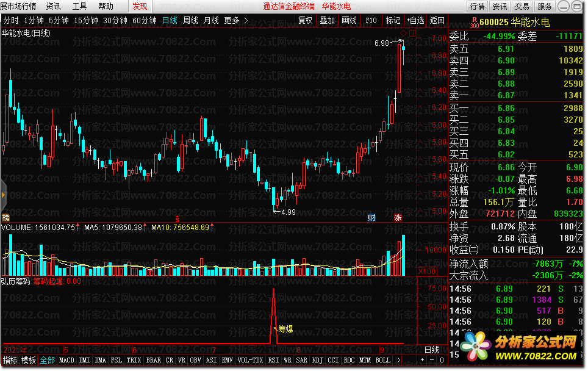Open the 行情 button at top right
Viewport: 588px width, 371px height.
(477, 6)
